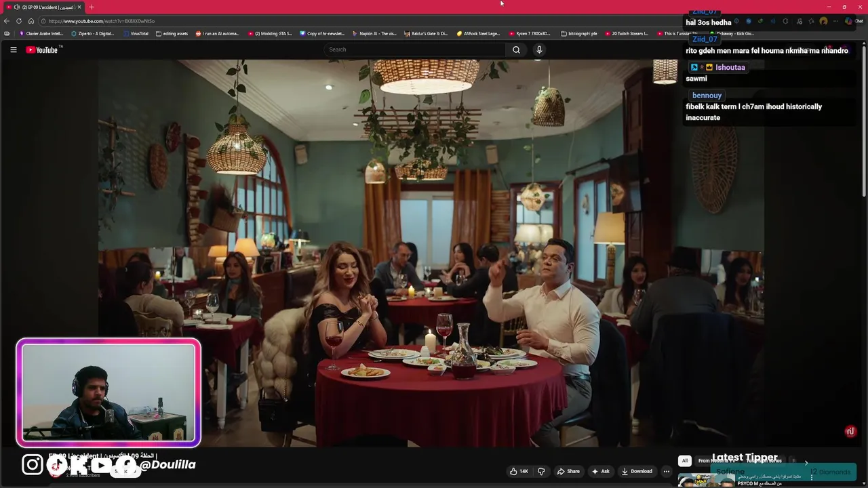Screen dimensions: 868x488
Task: Click the YouTube search magnifier button
Action: [516, 49]
